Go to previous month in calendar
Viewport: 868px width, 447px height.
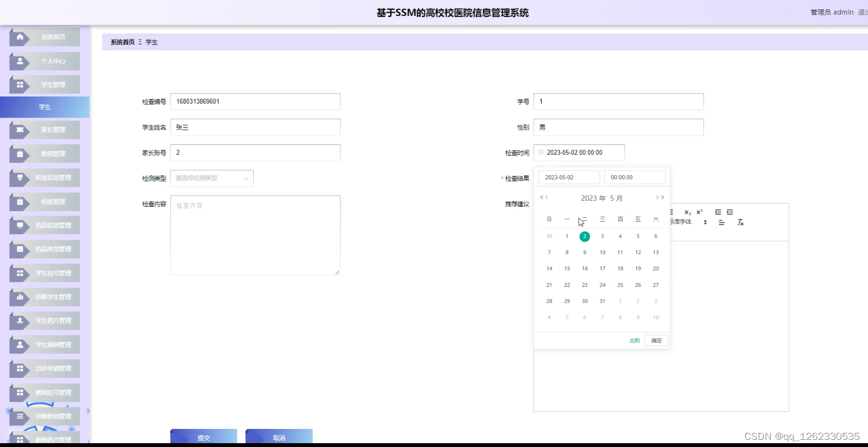[547, 198]
